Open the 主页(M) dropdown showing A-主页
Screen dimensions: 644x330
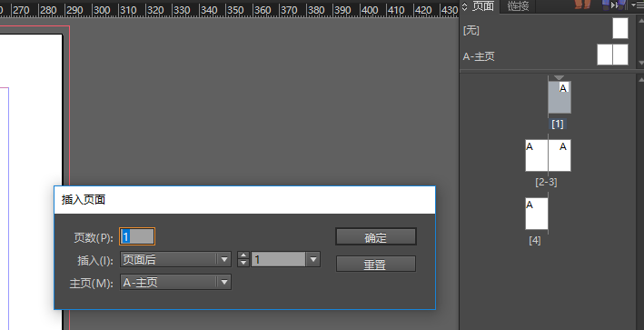click(176, 283)
